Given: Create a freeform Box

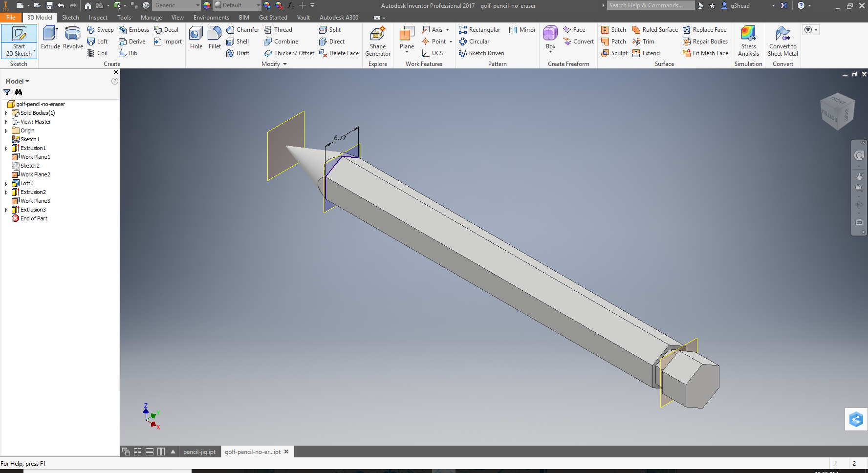Looking at the screenshot, I should coord(550,38).
